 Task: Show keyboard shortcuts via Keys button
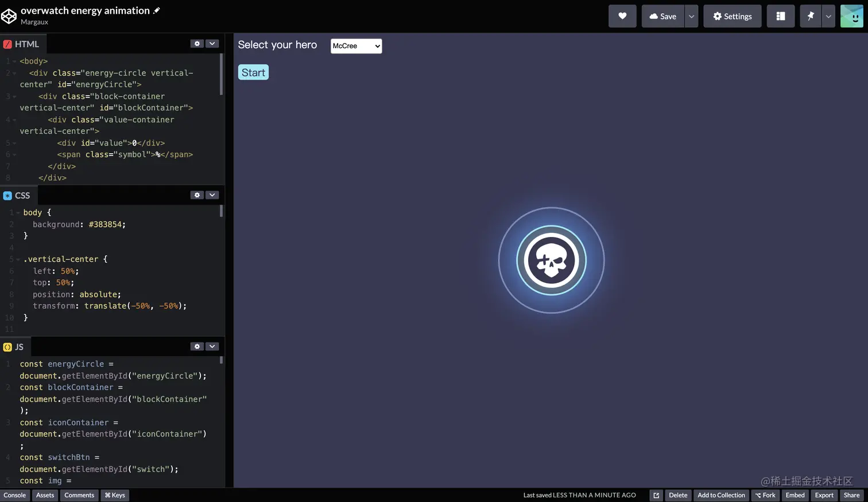(x=115, y=495)
